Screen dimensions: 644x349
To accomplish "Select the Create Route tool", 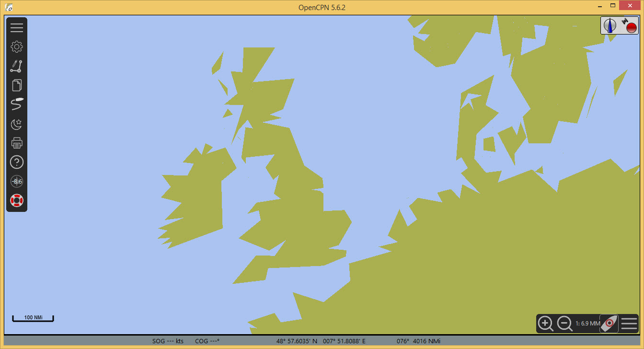I will (x=17, y=66).
